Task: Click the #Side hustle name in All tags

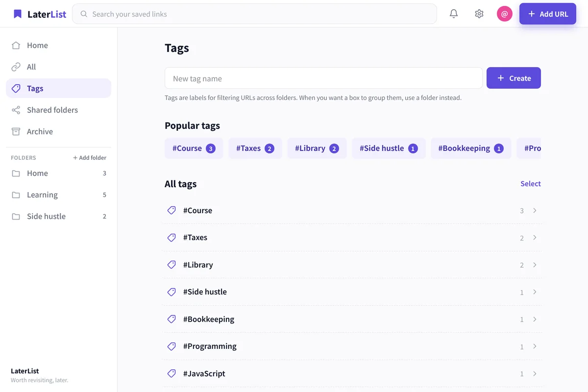Action: click(x=205, y=292)
